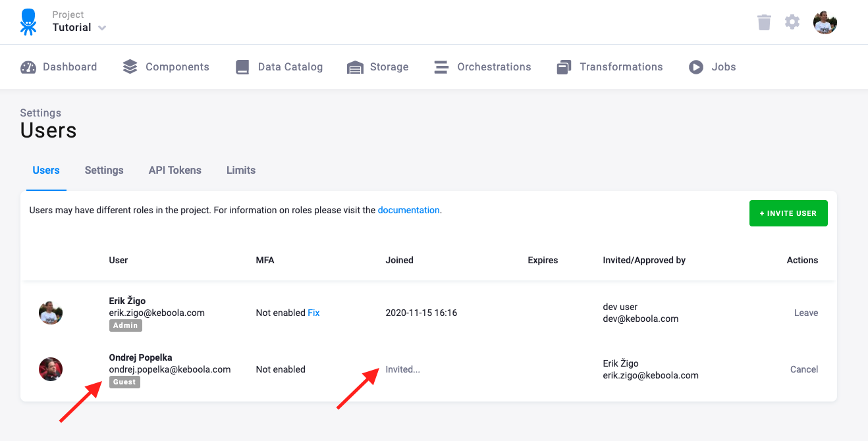
Task: Switch to the API Tokens tab
Action: [175, 170]
